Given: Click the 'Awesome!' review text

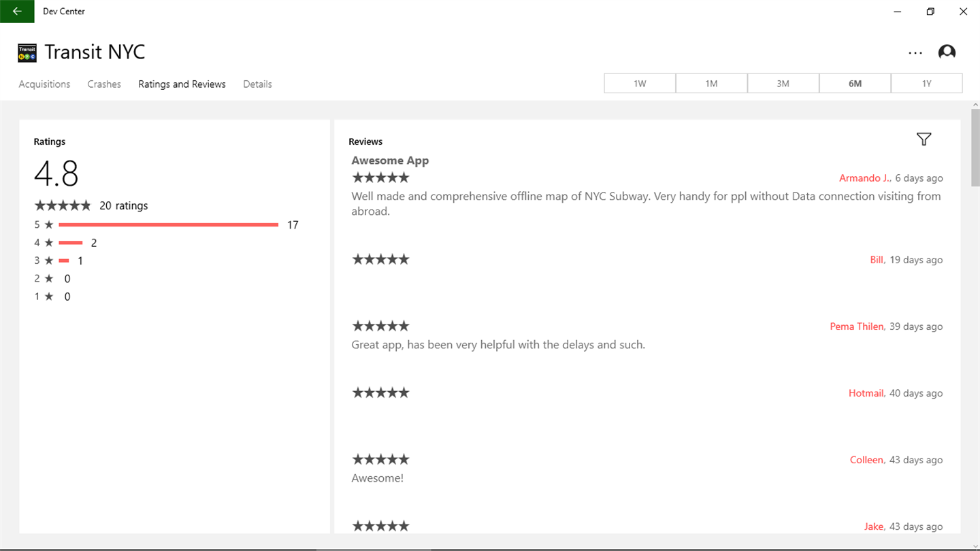Looking at the screenshot, I should pyautogui.click(x=377, y=478).
